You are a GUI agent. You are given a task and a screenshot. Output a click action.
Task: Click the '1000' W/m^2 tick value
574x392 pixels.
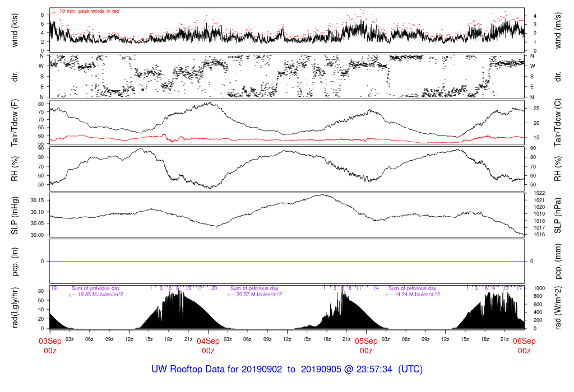[539, 288]
